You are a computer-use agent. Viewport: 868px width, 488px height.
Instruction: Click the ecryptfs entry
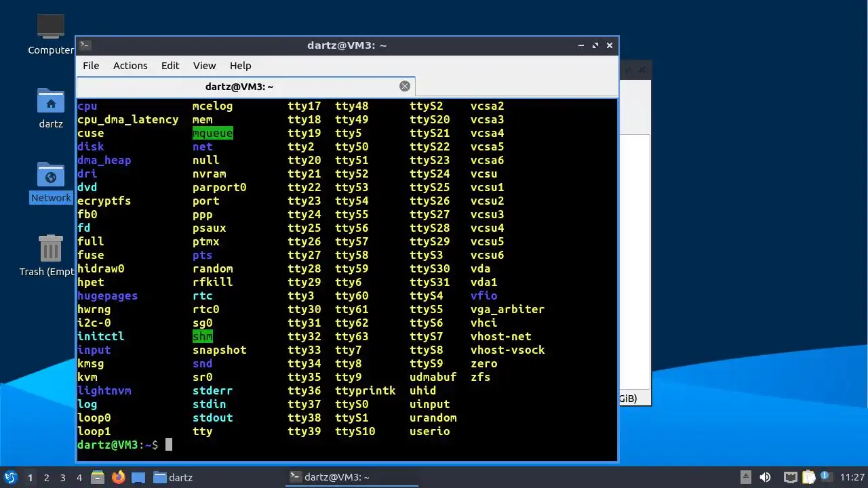click(x=104, y=201)
